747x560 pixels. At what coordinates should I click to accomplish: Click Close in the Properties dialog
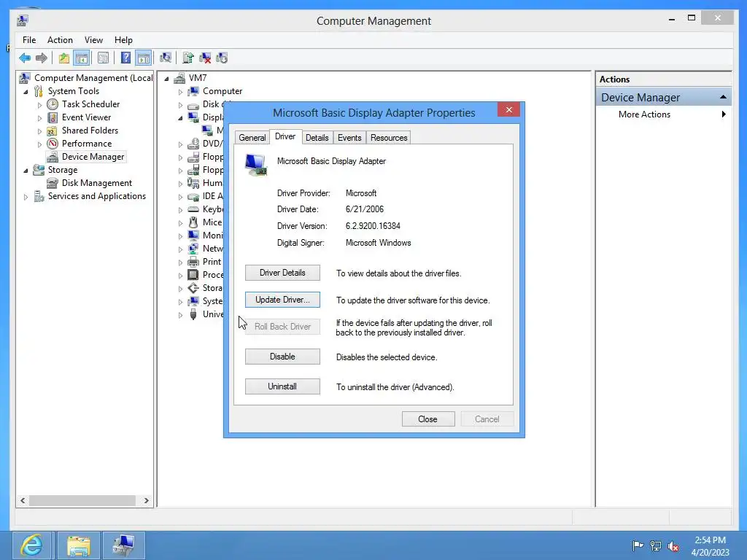point(427,419)
